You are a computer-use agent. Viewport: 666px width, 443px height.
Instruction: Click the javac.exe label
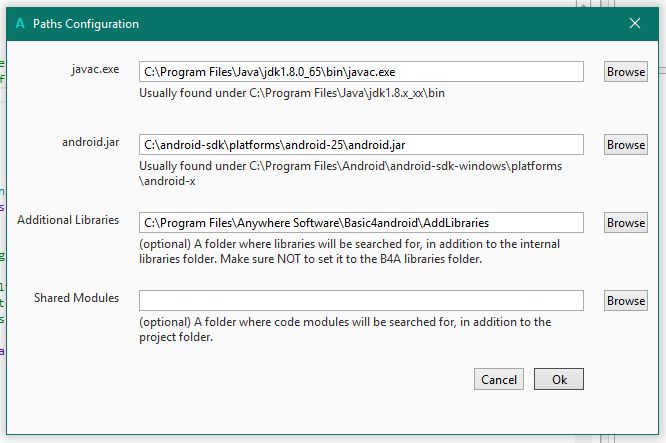coord(95,69)
